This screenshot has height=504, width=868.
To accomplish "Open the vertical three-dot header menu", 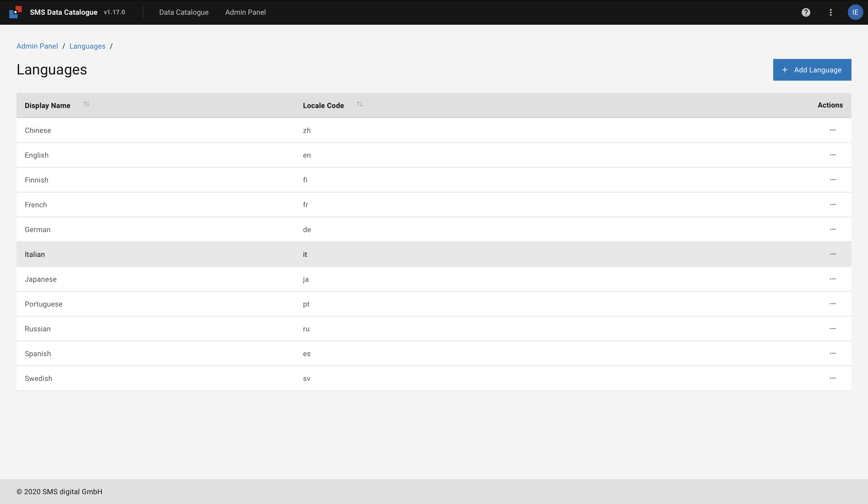I will click(x=831, y=12).
